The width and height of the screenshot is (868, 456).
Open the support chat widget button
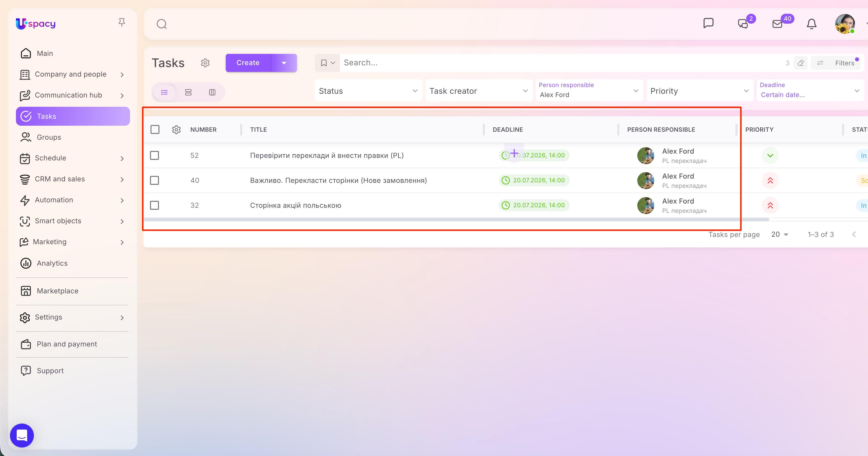22,435
